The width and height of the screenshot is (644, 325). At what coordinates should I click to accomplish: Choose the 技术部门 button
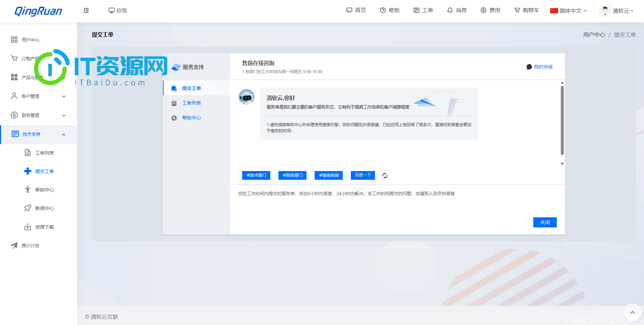pyautogui.click(x=256, y=175)
